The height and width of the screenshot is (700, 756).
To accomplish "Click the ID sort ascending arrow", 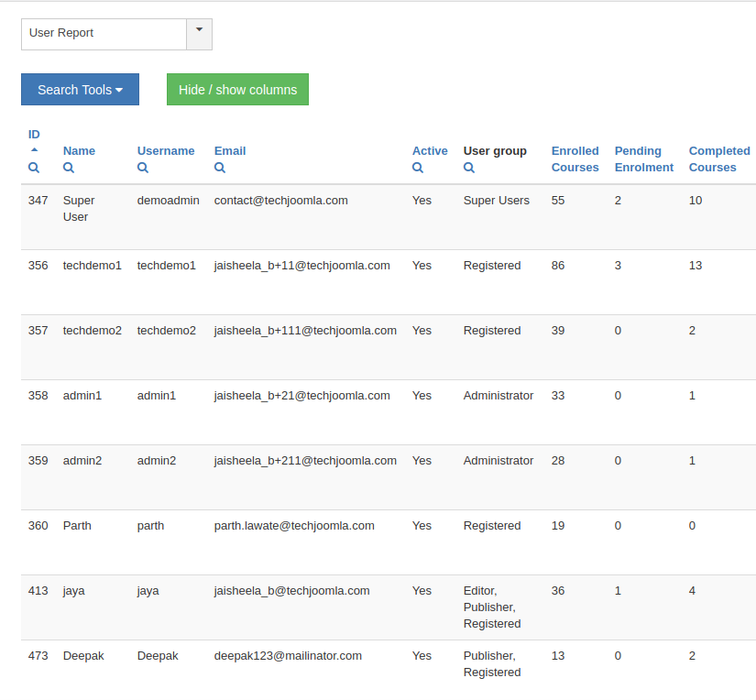I will [x=34, y=149].
